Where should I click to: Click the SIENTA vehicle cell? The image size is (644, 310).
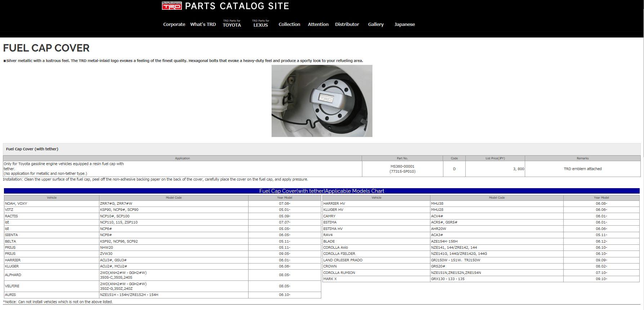[x=52, y=235]
